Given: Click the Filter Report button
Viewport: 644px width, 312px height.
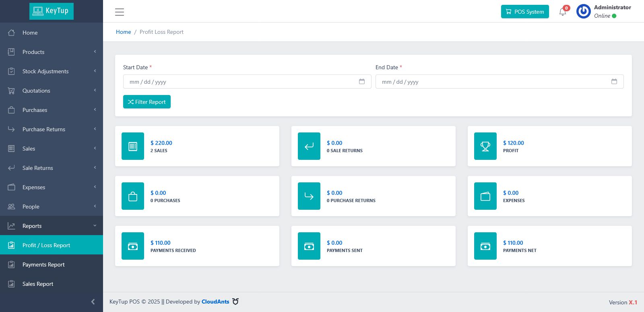Looking at the screenshot, I should (x=147, y=102).
